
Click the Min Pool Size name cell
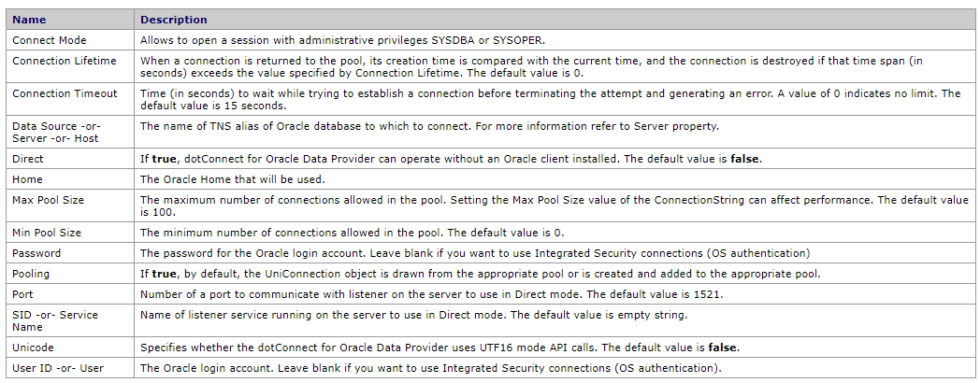point(45,233)
